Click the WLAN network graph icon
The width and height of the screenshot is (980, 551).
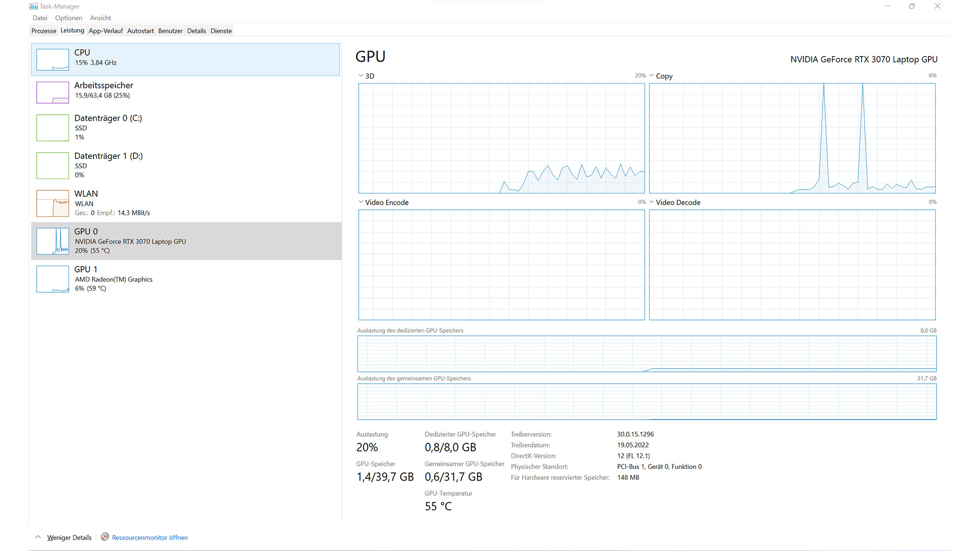[53, 203]
